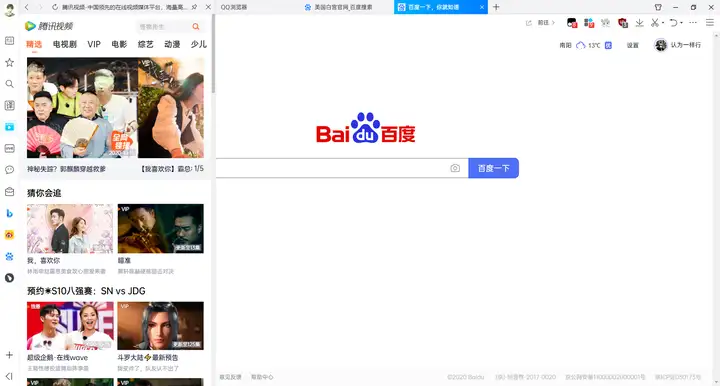Click the side panel vertical scrollbar

click(x=213, y=55)
